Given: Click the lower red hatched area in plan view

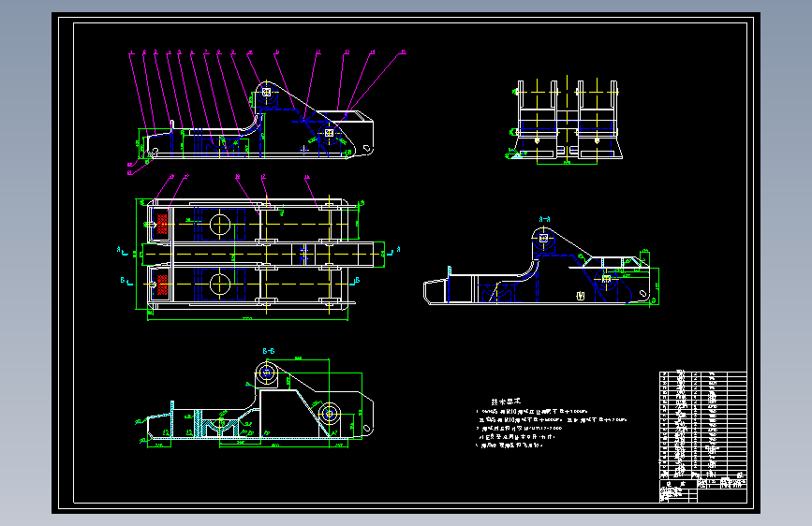Looking at the screenshot, I should click(x=162, y=285).
